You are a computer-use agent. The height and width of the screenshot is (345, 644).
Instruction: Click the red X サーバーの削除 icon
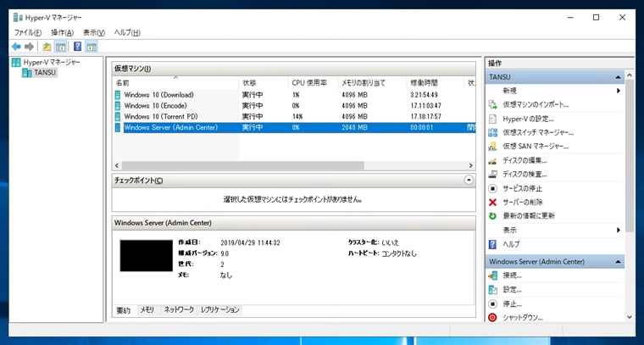pos(493,202)
